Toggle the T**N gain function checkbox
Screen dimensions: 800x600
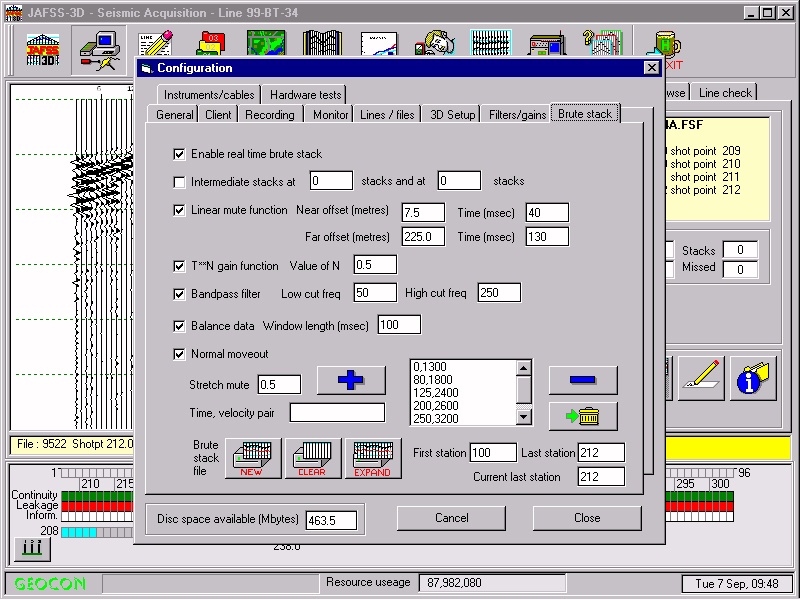point(179,266)
